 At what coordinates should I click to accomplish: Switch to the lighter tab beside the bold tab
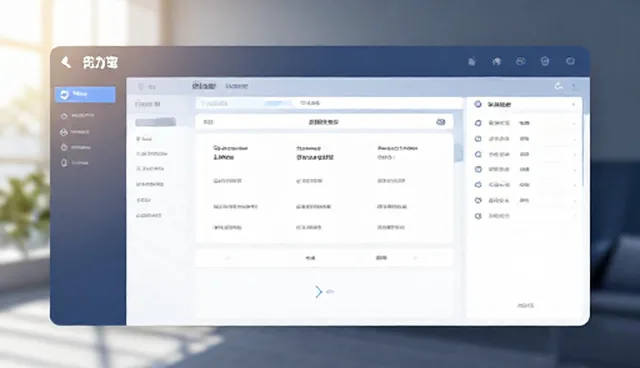[236, 86]
